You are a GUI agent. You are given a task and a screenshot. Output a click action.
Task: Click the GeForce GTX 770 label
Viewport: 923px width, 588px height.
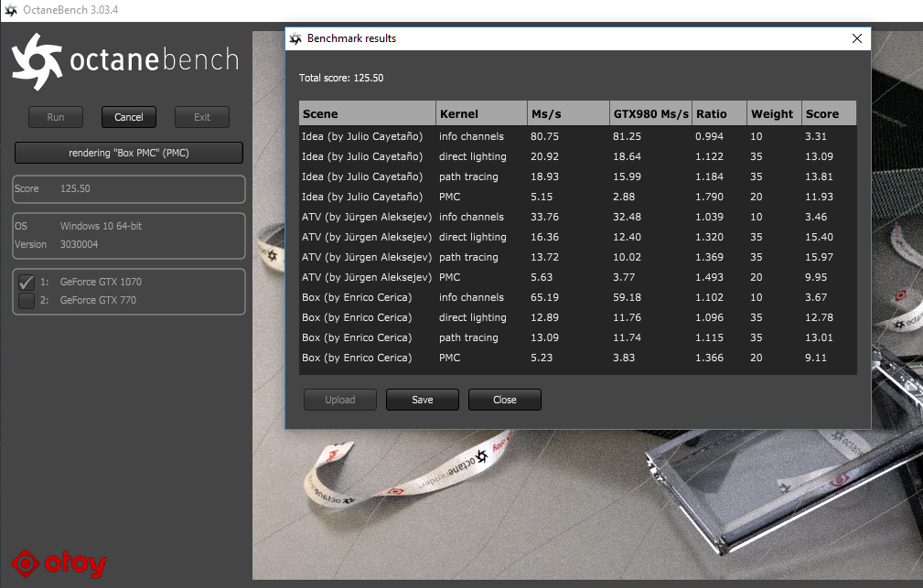point(98,300)
